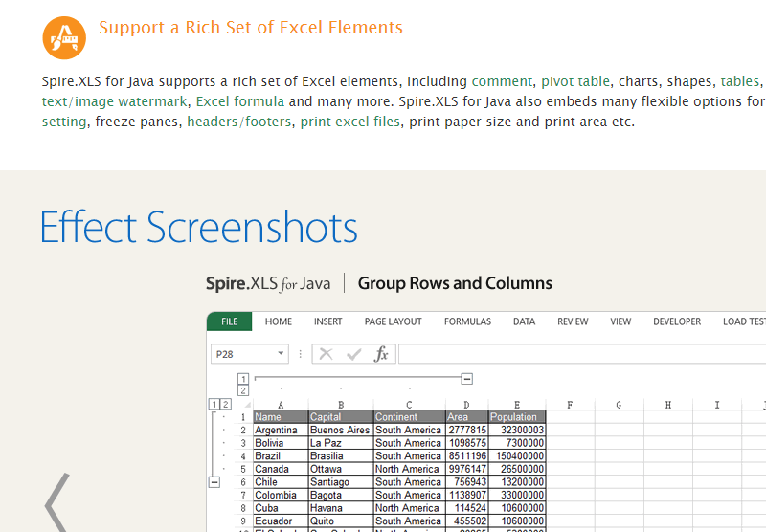Screen dimensions: 766x532
Task: Select the VIEW ribbon tab
Action: [620, 321]
